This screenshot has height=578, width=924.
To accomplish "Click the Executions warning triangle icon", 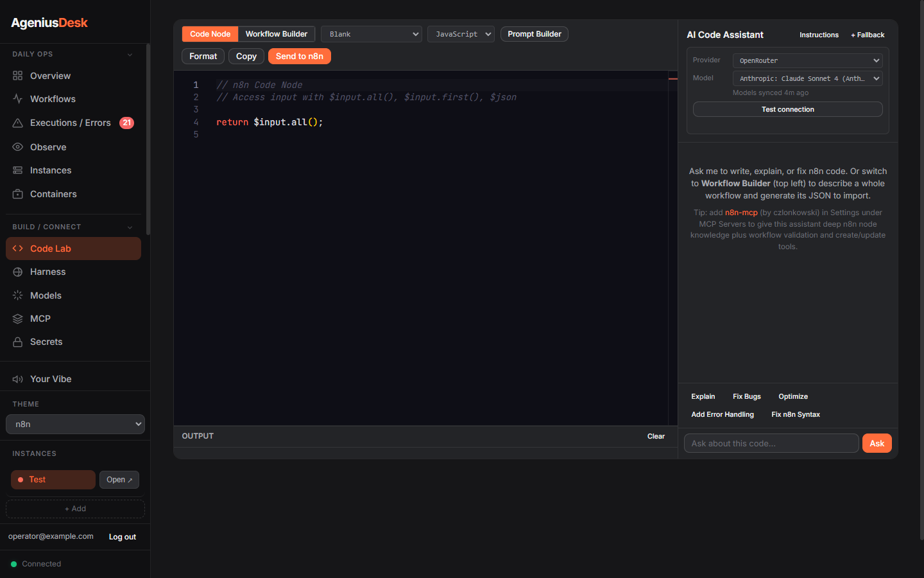I will click(x=17, y=123).
